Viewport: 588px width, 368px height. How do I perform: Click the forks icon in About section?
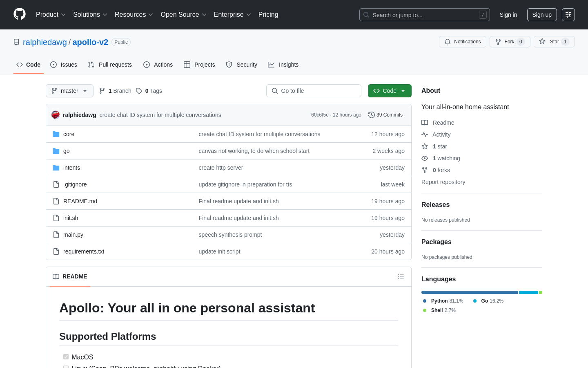pos(425,170)
